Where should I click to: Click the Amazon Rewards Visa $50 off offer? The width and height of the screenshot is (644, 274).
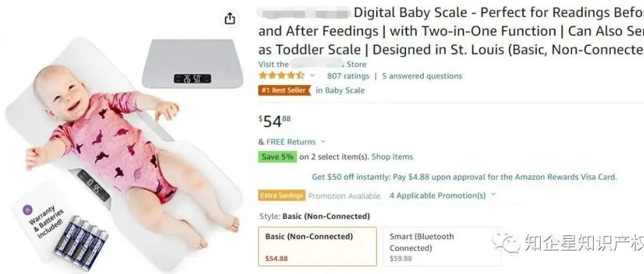[464, 177]
